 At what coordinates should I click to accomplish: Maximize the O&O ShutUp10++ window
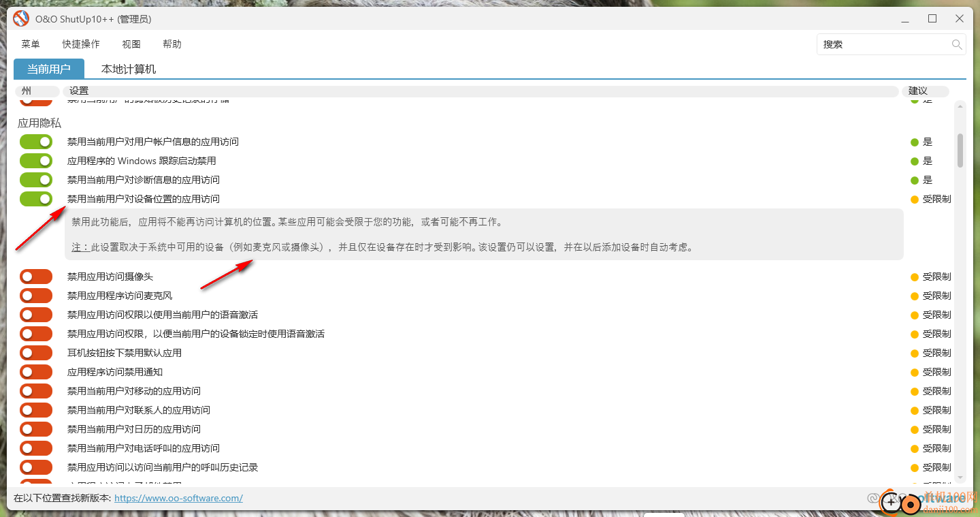(932, 18)
